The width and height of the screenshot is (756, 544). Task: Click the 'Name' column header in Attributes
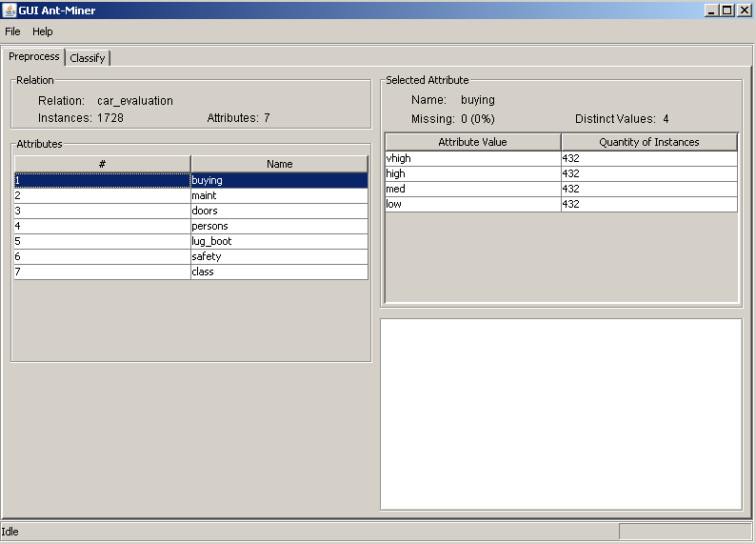pyautogui.click(x=280, y=164)
